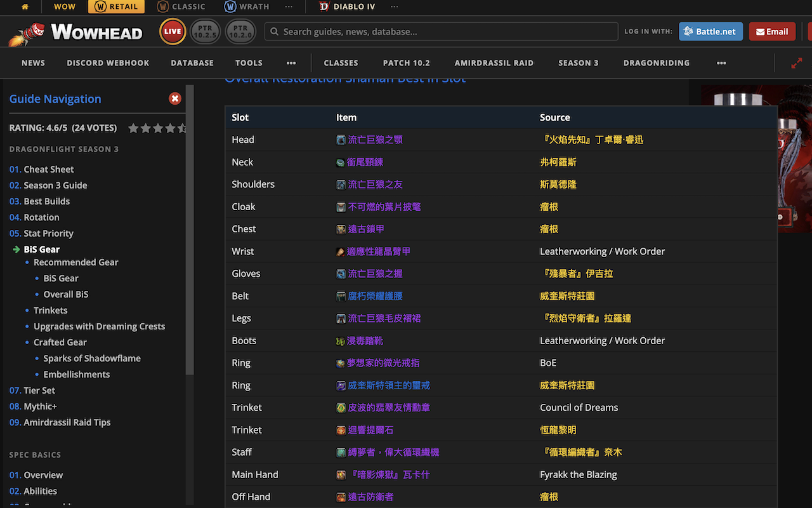812x508 pixels.
Task: Expand more options after Dragonriding
Action: 721,63
